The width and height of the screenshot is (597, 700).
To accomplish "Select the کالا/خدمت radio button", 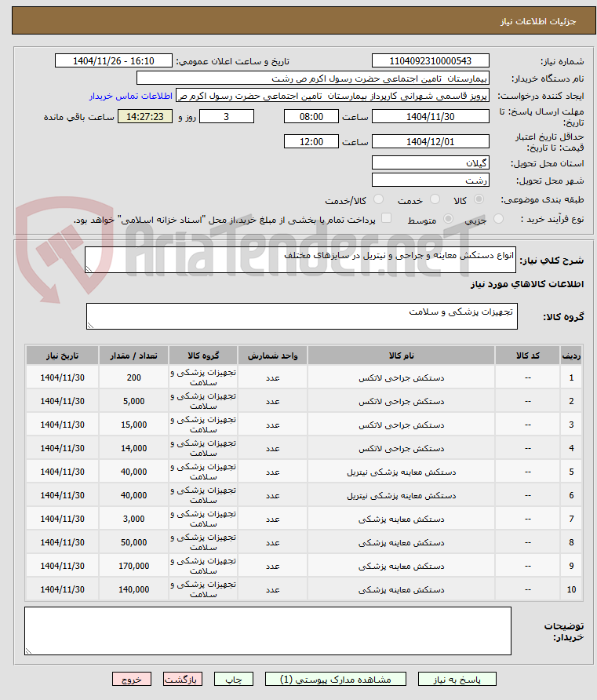I will pyautogui.click(x=378, y=199).
